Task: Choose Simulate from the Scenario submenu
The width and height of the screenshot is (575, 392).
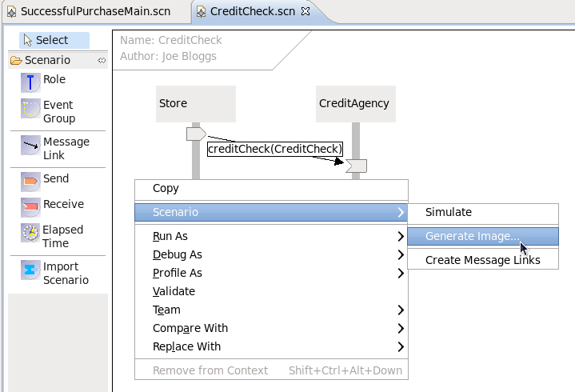Action: pos(449,212)
